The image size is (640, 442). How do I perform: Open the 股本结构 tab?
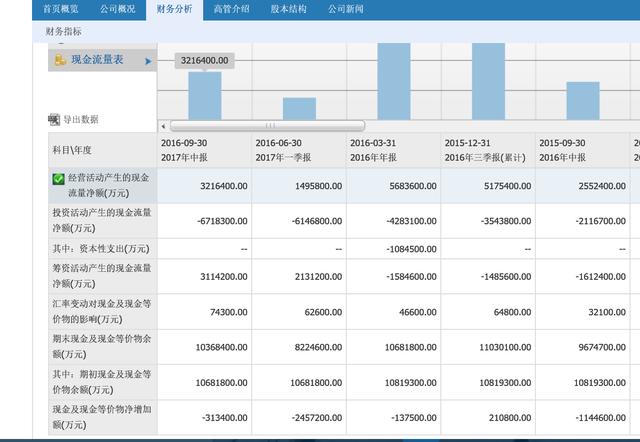[x=289, y=9]
